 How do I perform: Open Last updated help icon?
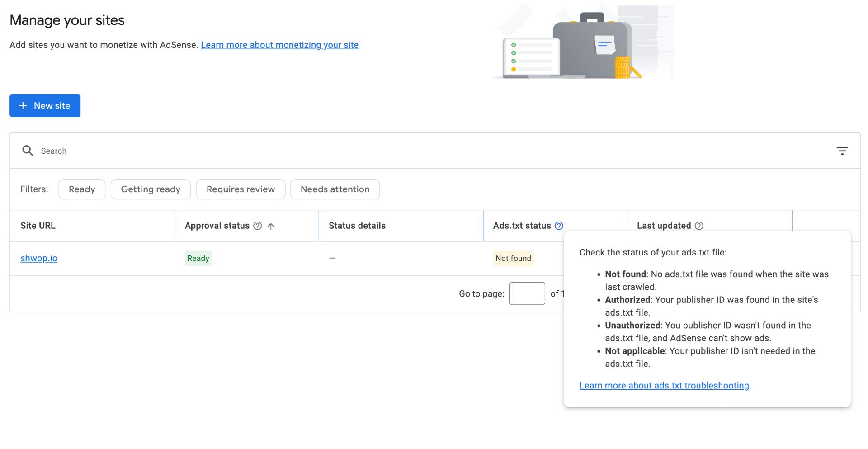699,226
